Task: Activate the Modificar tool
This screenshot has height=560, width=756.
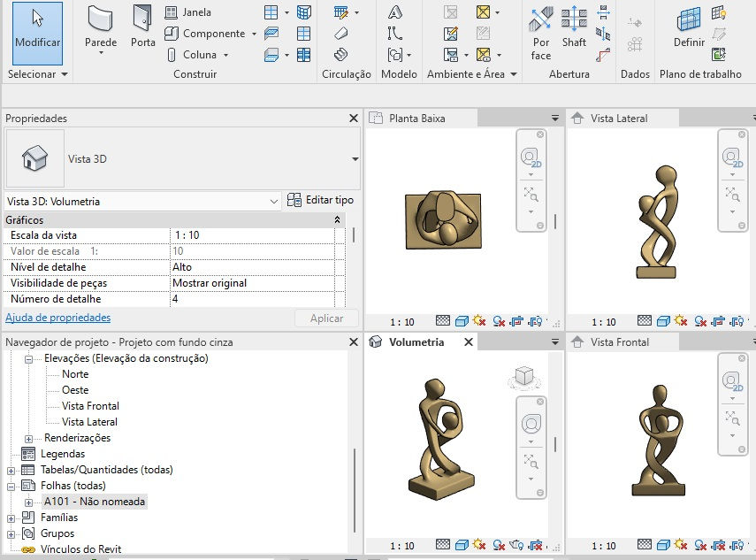Action: point(38,33)
